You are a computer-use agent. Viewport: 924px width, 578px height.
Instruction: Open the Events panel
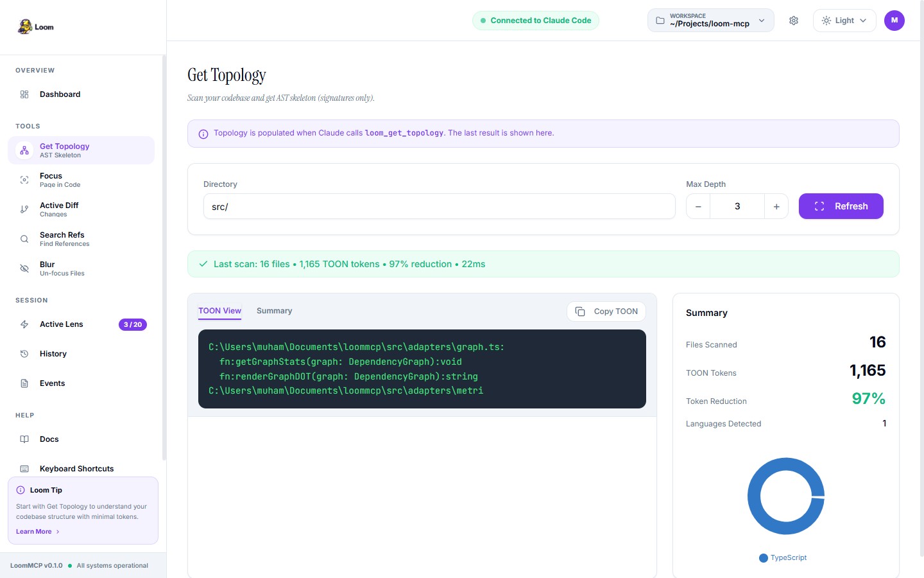52,383
